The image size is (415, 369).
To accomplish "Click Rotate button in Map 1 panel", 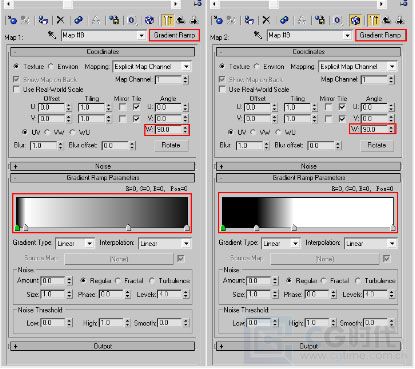I will tap(171, 145).
